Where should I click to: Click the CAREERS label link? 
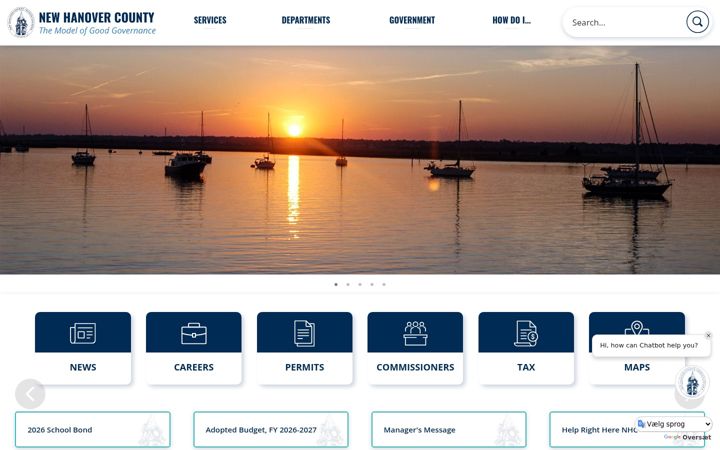tap(194, 367)
